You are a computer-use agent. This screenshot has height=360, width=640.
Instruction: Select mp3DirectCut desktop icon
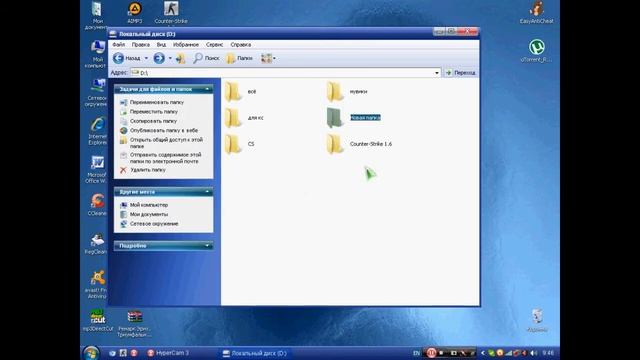pyautogui.click(x=98, y=320)
